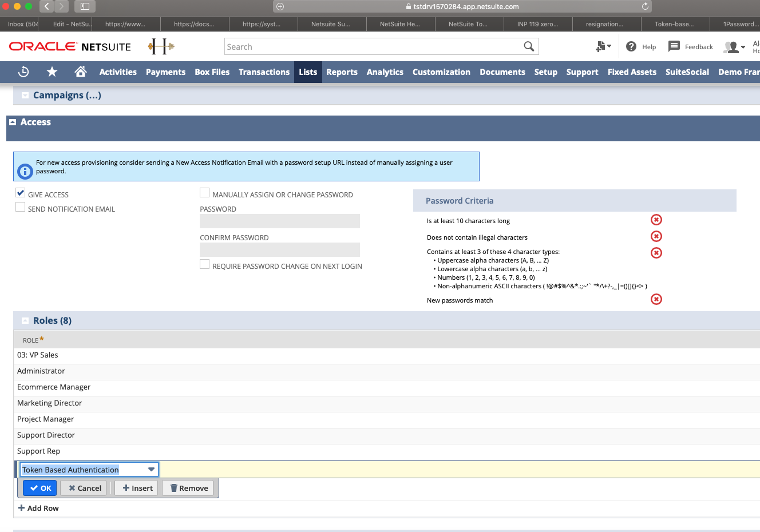Select the Administrator role row

point(387,371)
